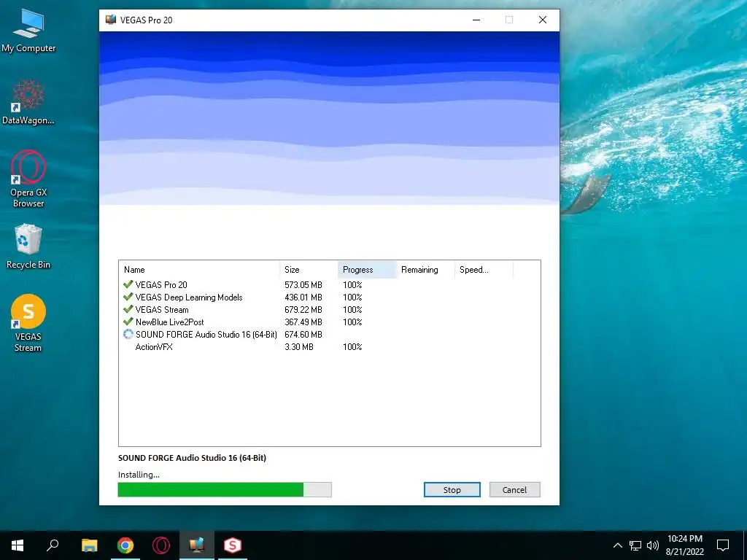747x560 pixels.
Task: Sort by the Speed column header
Action: pyautogui.click(x=484, y=270)
